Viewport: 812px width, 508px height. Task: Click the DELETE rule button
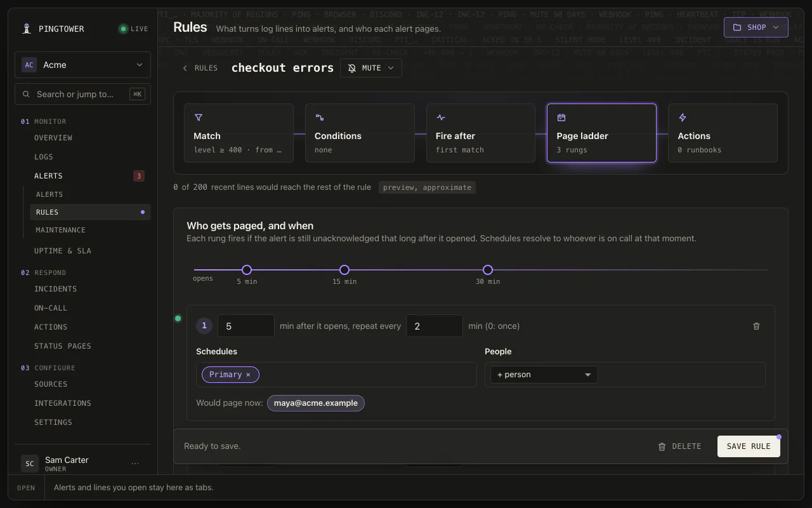pyautogui.click(x=679, y=446)
